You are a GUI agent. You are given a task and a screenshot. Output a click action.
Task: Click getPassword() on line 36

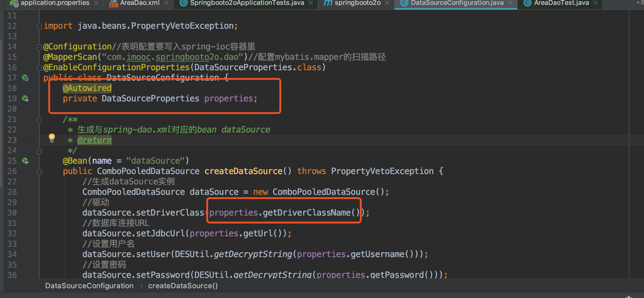pyautogui.click(x=402, y=274)
